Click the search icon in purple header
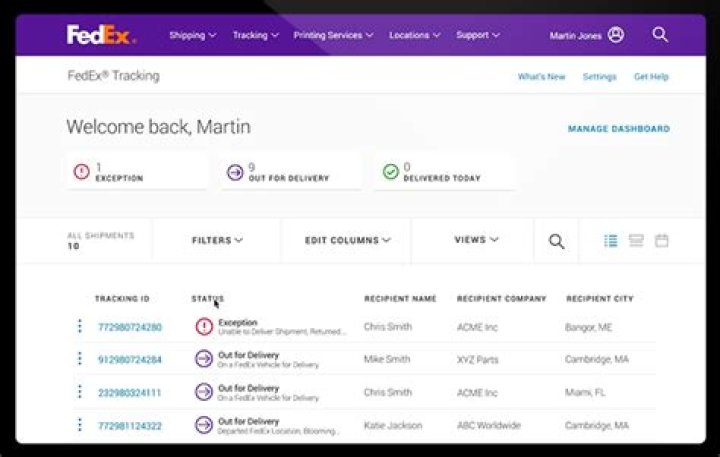Screen dimensions: 720x457 660,35
